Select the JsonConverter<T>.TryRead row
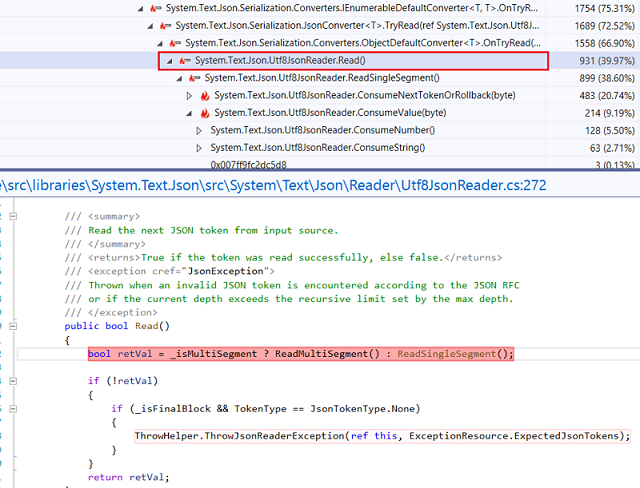Screen dimensions: 640x488 pyautogui.click(x=320, y=26)
